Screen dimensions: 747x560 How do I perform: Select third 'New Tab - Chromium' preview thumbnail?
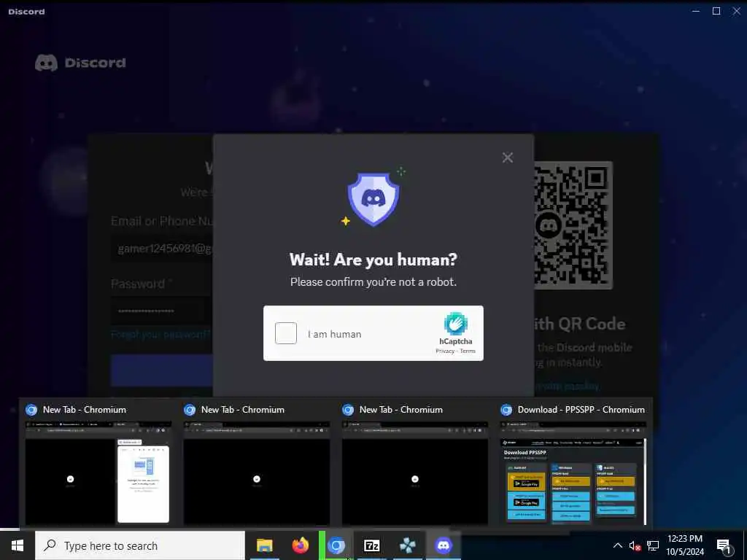[414, 472]
